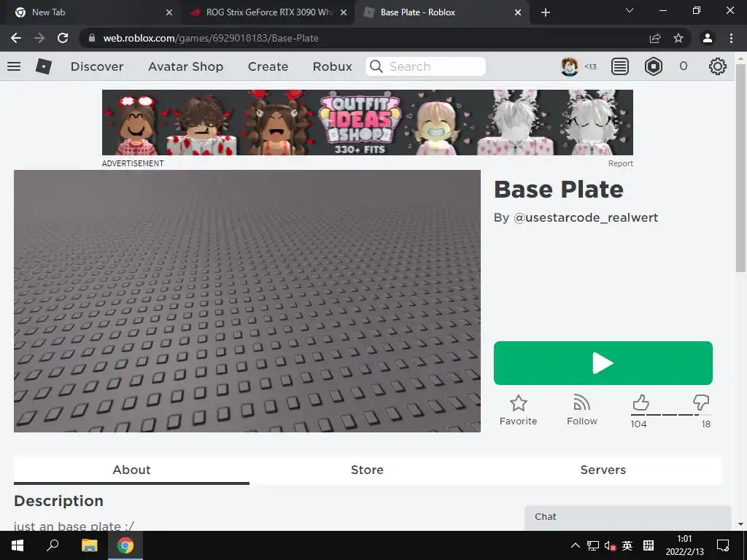Image resolution: width=747 pixels, height=560 pixels.
Task: Open the tab search chevron in Chrome
Action: [x=630, y=10]
